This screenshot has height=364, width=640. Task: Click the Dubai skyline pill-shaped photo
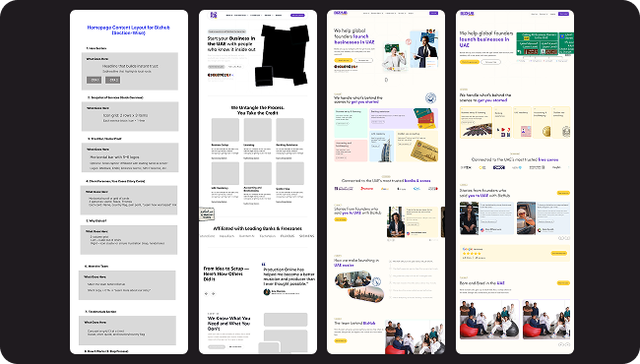pos(365,293)
